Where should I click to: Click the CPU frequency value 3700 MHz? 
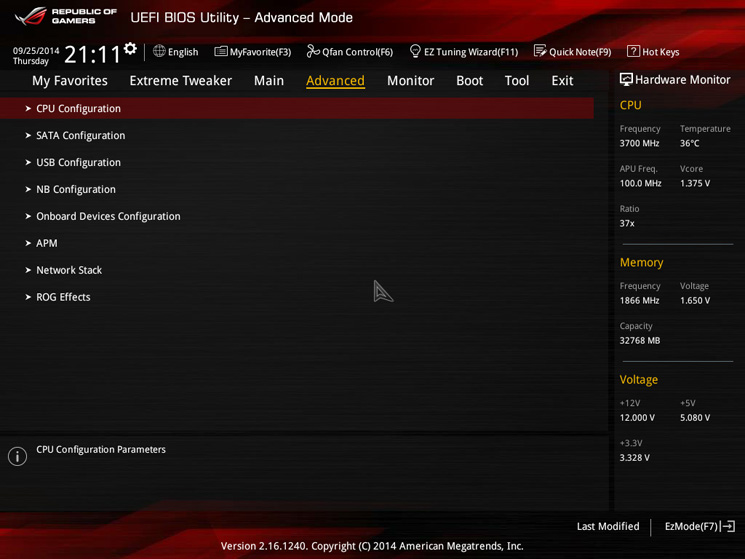639,143
